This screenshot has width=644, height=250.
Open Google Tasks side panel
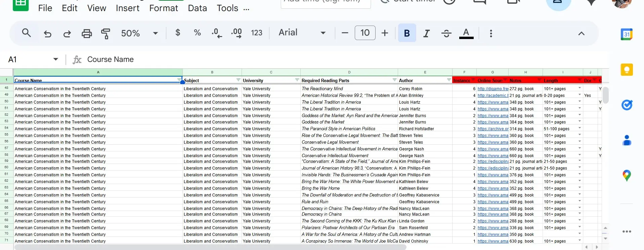[x=627, y=105]
